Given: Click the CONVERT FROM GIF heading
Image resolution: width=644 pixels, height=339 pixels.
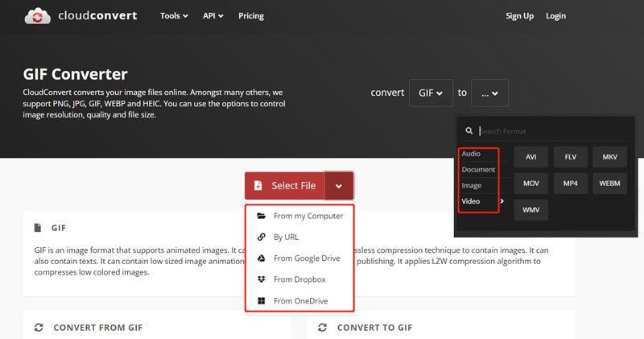Looking at the screenshot, I should [98, 328].
